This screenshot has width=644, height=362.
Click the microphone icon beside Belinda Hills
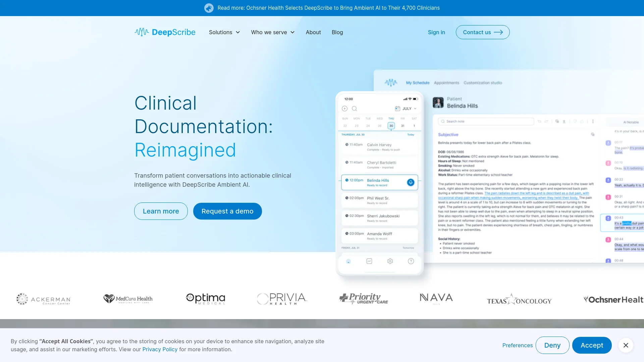pos(411,182)
